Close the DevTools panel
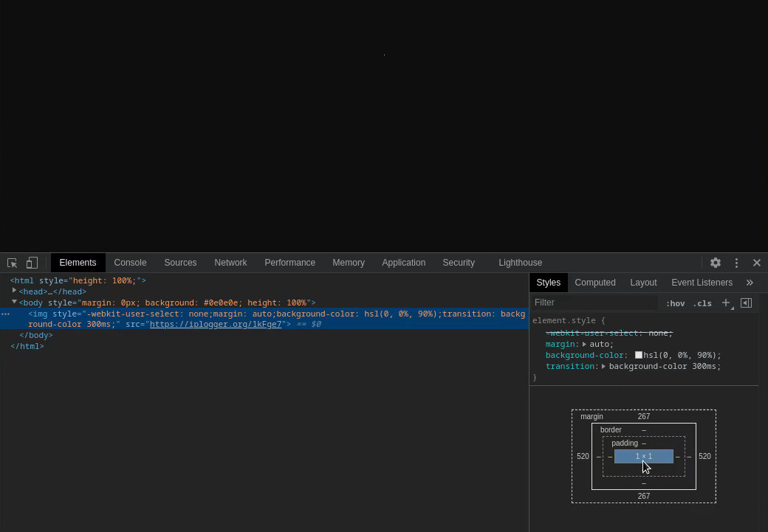Screen dimensions: 768x532 click(x=757, y=263)
